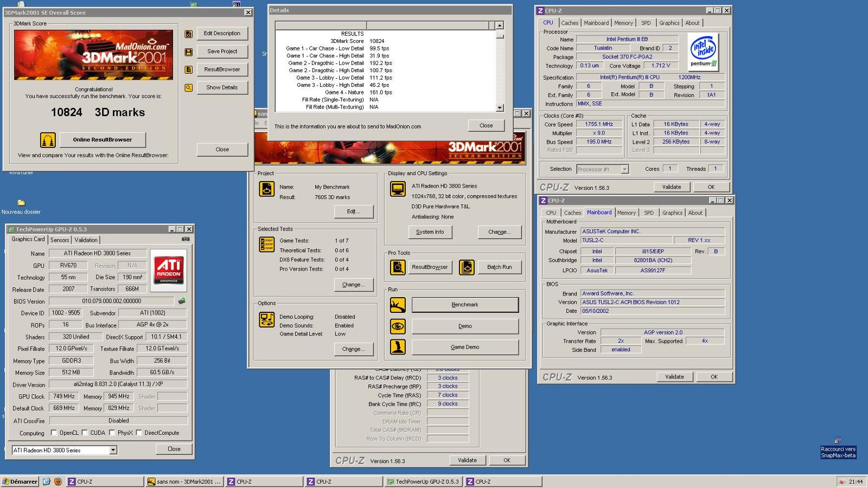
Task: Click the Display settings monitor icon
Action: (398, 189)
